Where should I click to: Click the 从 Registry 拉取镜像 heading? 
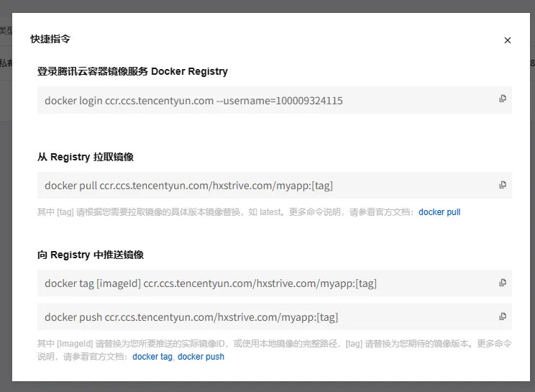coord(86,157)
